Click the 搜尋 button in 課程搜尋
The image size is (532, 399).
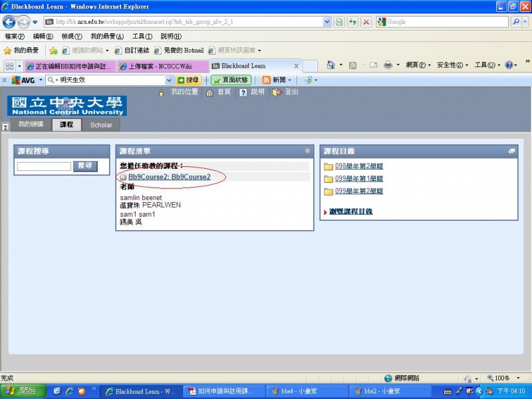click(x=85, y=166)
